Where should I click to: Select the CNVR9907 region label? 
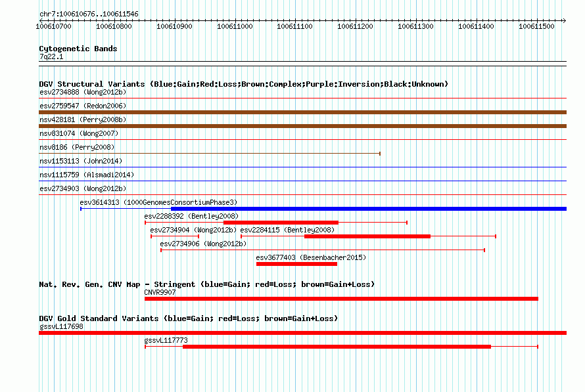tap(160, 292)
